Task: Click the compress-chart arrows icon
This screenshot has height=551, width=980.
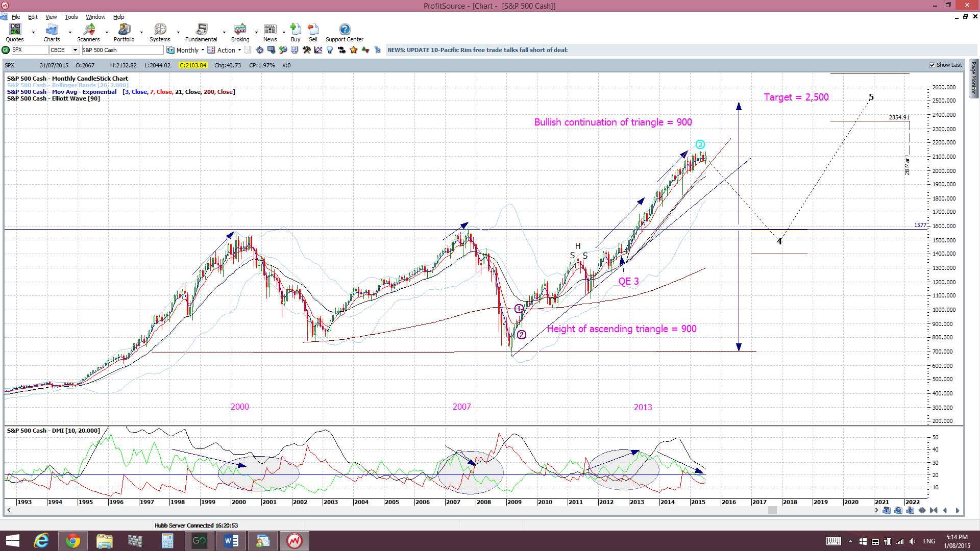Action: tap(934, 510)
